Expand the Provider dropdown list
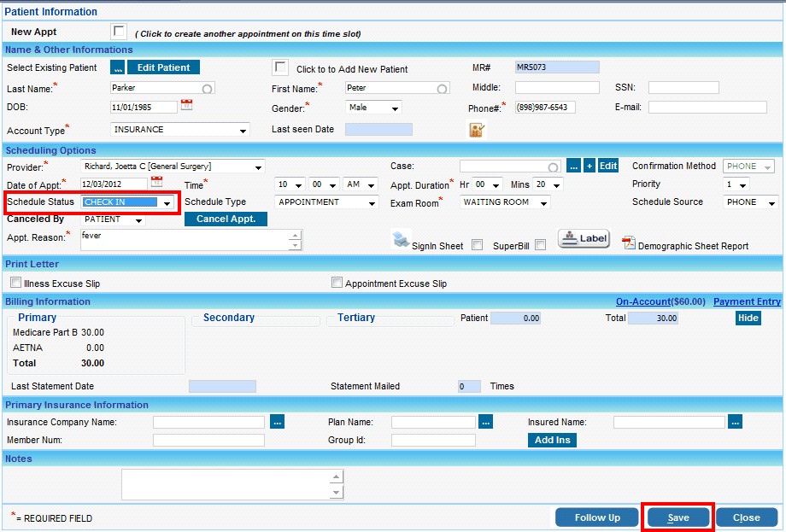The height and width of the screenshot is (532, 786). coord(258,167)
